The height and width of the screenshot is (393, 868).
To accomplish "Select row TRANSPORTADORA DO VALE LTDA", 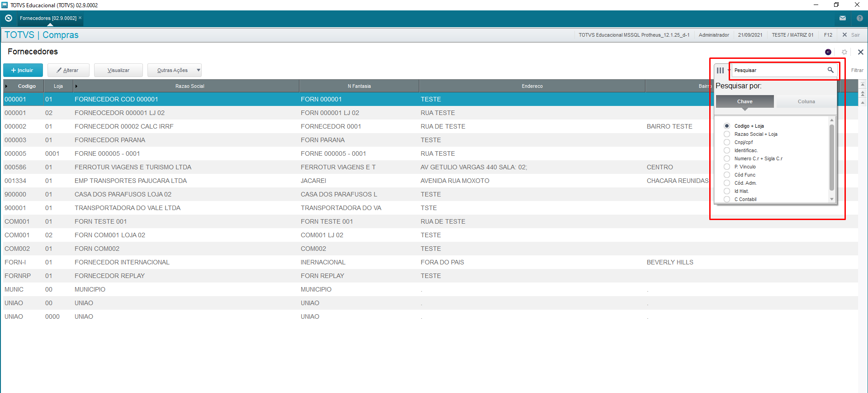I will click(431, 208).
